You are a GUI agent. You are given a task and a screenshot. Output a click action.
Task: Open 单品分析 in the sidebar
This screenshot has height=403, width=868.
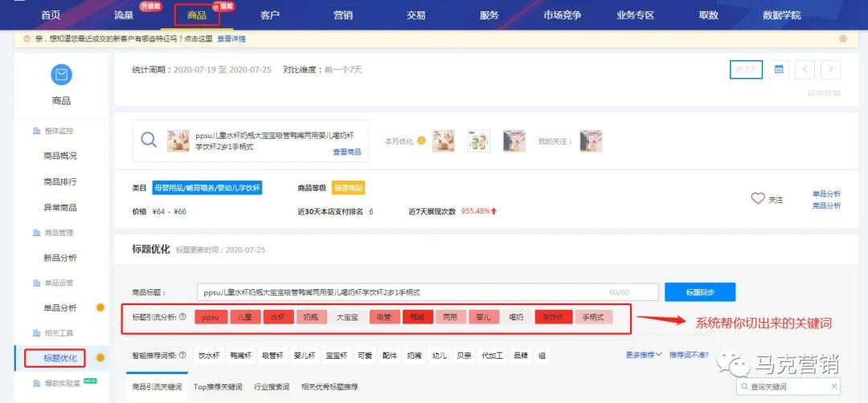click(x=59, y=308)
